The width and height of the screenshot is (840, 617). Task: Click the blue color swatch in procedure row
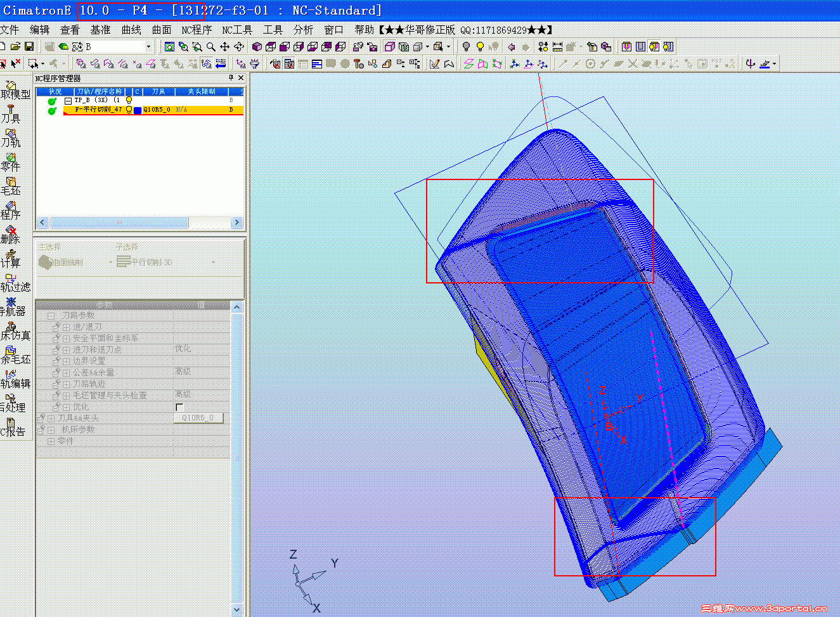click(138, 110)
